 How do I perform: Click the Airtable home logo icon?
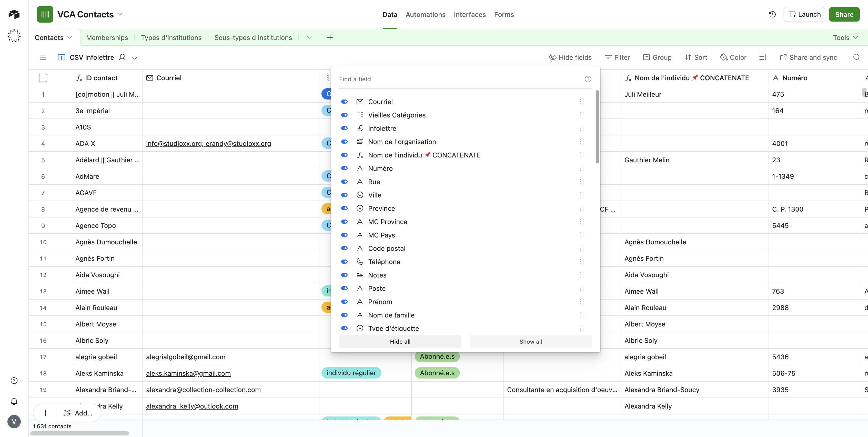[14, 14]
